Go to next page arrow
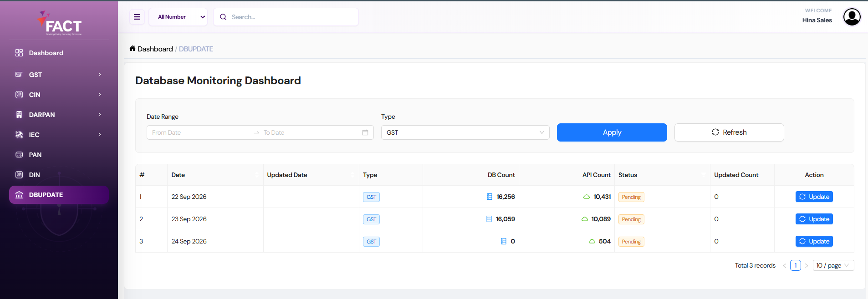The width and height of the screenshot is (868, 299). pos(807,265)
